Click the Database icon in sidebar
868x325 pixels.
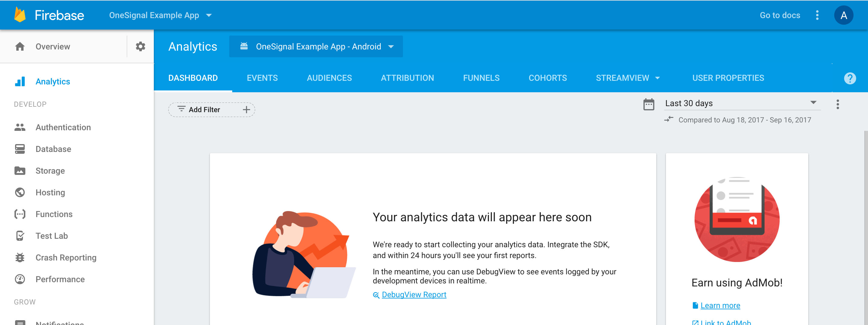pos(20,149)
